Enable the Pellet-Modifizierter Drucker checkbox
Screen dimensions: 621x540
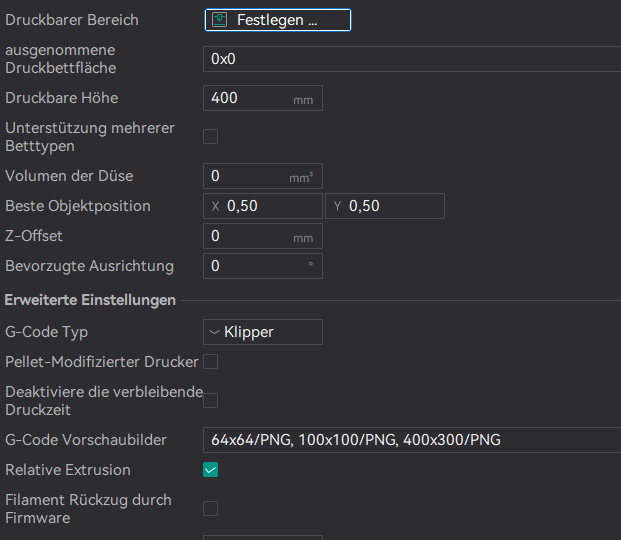pos(210,362)
